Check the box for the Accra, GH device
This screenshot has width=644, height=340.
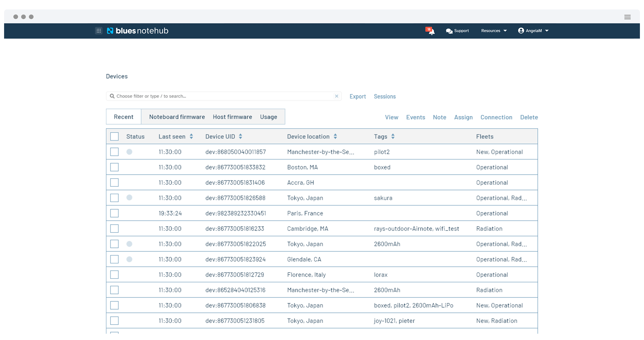click(114, 183)
